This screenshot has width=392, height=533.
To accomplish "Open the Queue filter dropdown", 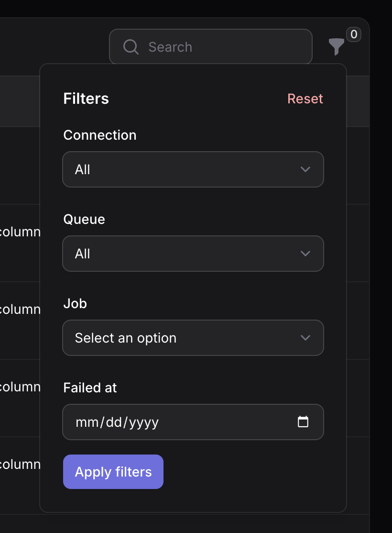I will (x=193, y=254).
